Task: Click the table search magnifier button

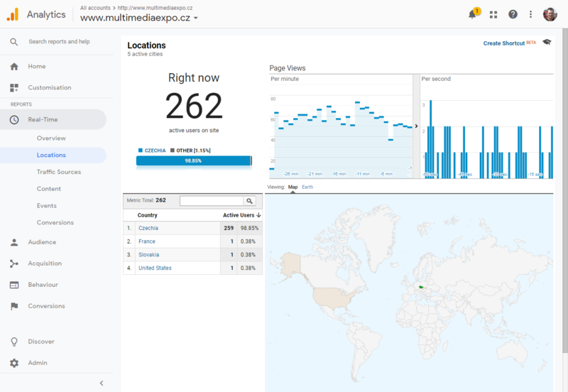Action: pos(250,201)
